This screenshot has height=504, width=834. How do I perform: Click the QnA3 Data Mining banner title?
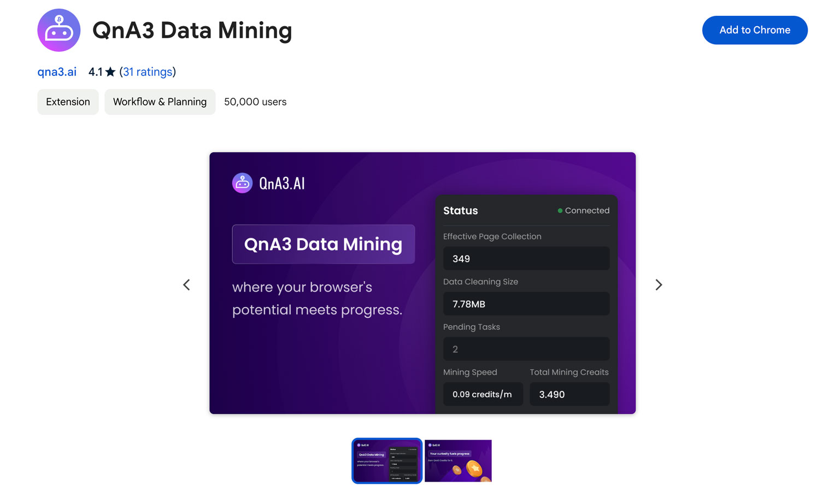[324, 244]
